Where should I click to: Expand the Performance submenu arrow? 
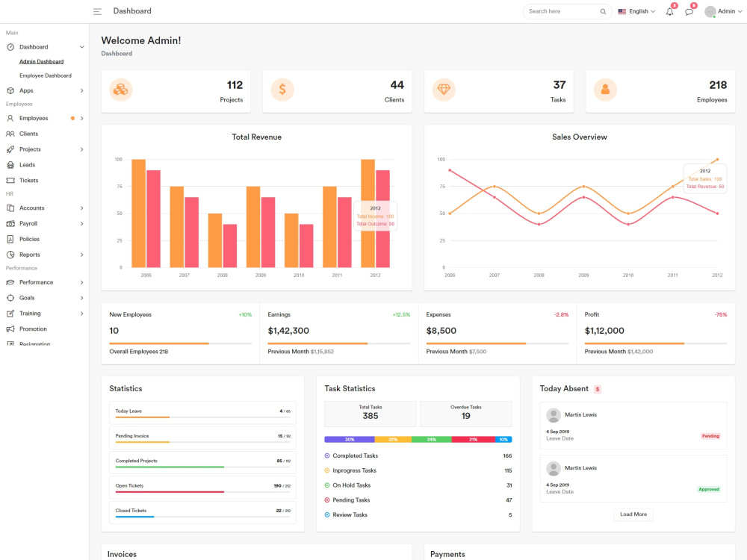(x=82, y=282)
